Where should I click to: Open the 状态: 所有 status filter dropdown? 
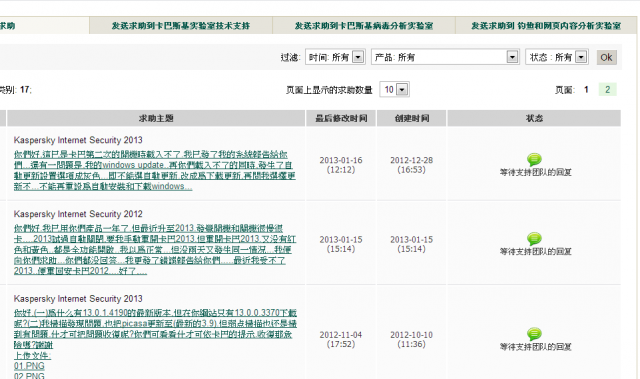[557, 57]
